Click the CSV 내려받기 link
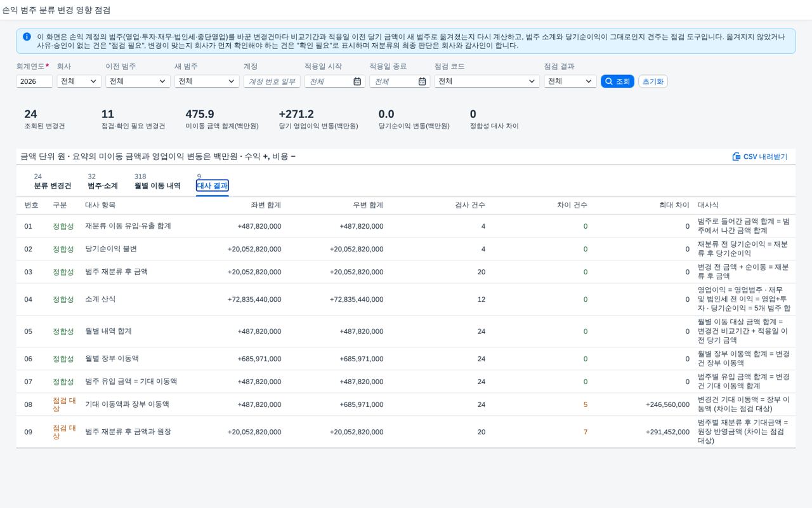812x508 pixels. (x=760, y=156)
